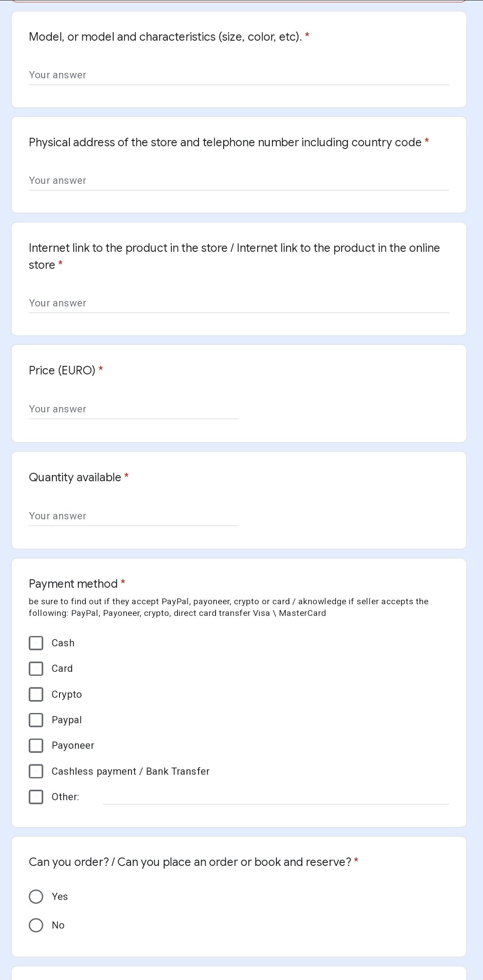The width and height of the screenshot is (483, 980).
Task: Click the Model and characteristics answer field
Action: [238, 75]
